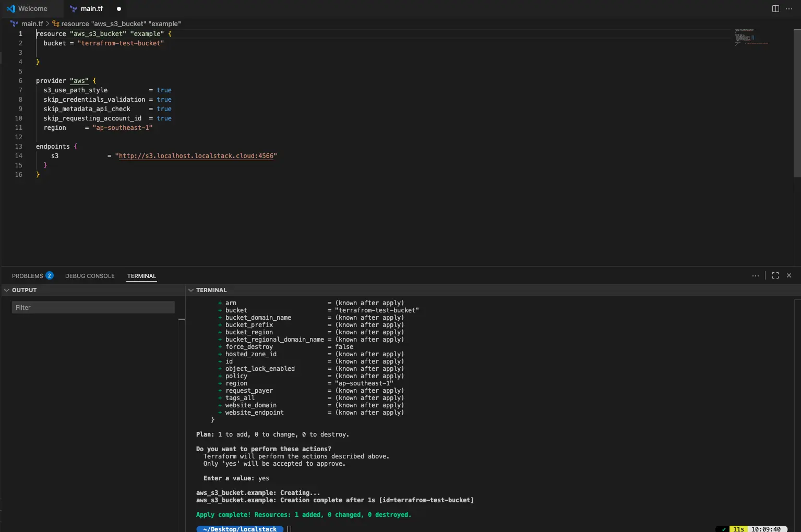Click the editor vertical scrollbar

click(797, 104)
